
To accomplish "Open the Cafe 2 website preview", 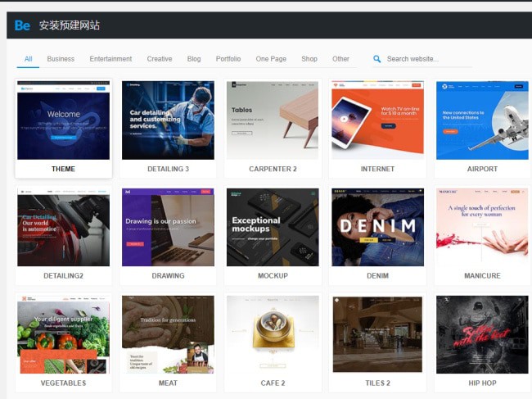I will point(273,334).
